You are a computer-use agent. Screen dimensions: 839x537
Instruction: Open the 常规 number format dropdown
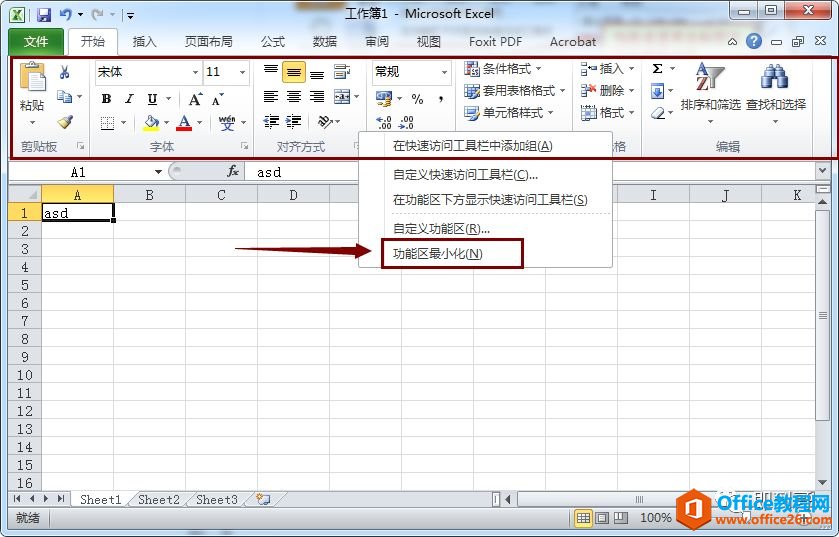(x=444, y=72)
